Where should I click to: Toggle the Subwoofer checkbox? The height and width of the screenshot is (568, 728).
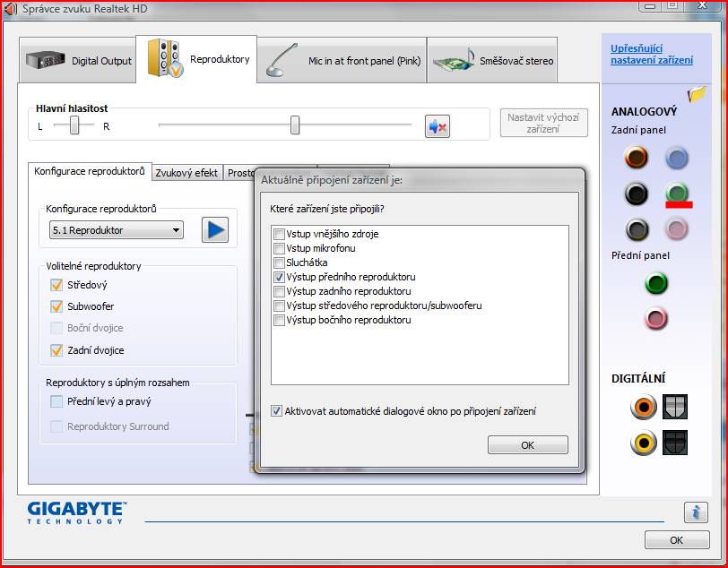click(x=56, y=306)
